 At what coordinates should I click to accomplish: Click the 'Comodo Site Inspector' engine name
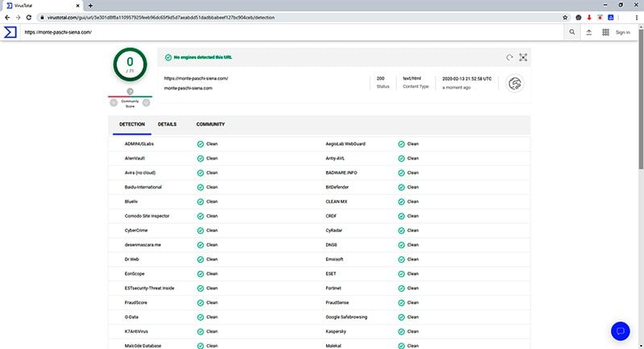point(147,216)
